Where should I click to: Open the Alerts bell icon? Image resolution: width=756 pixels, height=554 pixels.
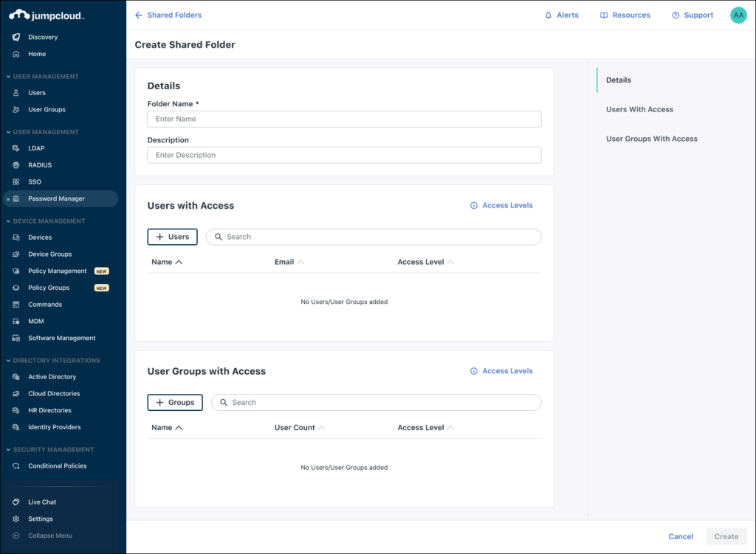547,15
